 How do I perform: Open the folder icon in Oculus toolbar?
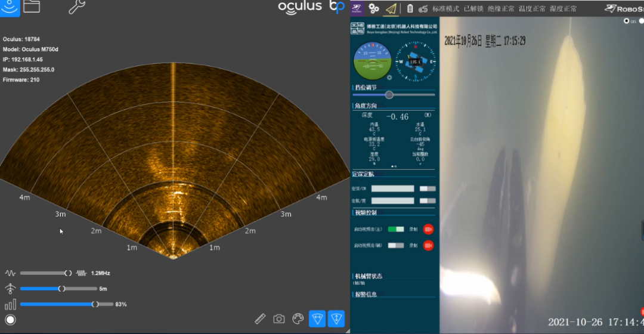(x=32, y=7)
